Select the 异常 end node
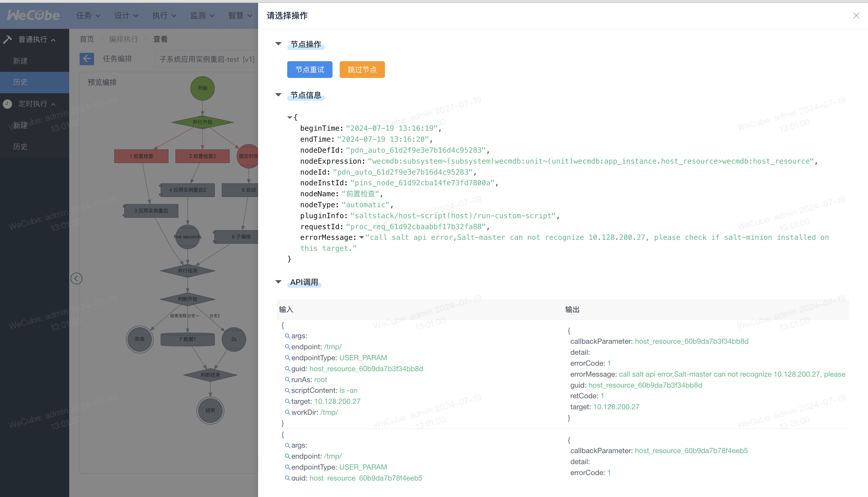Viewport: 868px width, 497px height. pyautogui.click(x=140, y=339)
